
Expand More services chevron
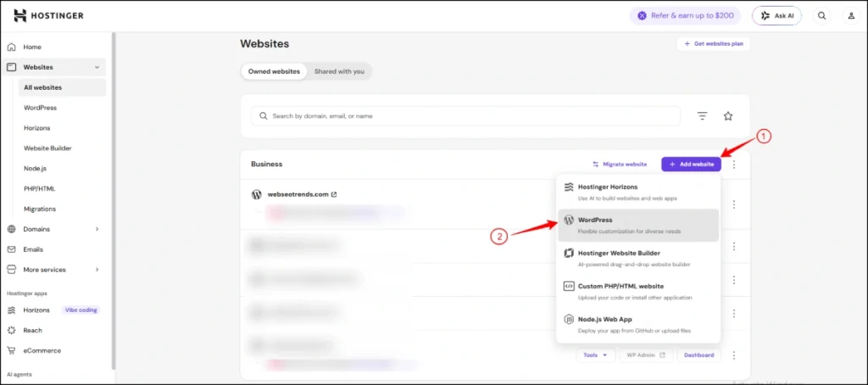pos(97,270)
